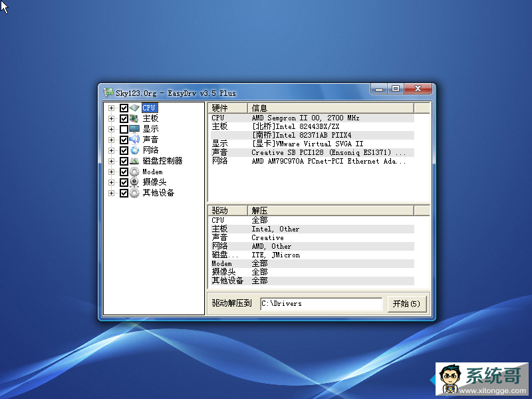Expand the 主板 tree node
Image resolution: width=532 pixels, height=399 pixels.
click(111, 118)
